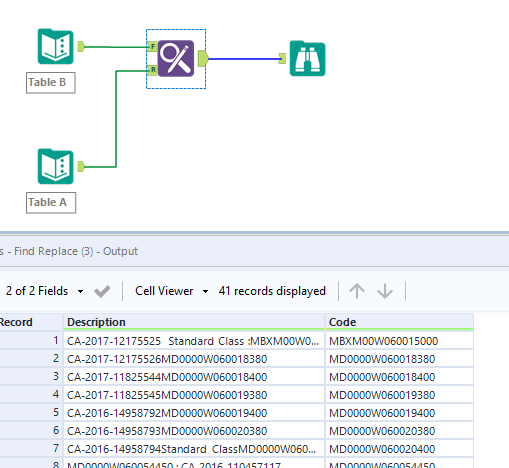Select the Table B Input Data tool
The image size is (509, 468).
point(56,46)
